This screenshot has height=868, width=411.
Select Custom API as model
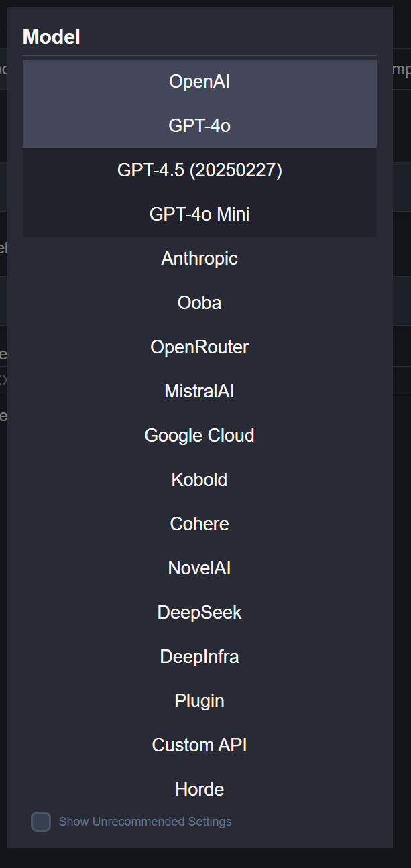click(x=199, y=745)
